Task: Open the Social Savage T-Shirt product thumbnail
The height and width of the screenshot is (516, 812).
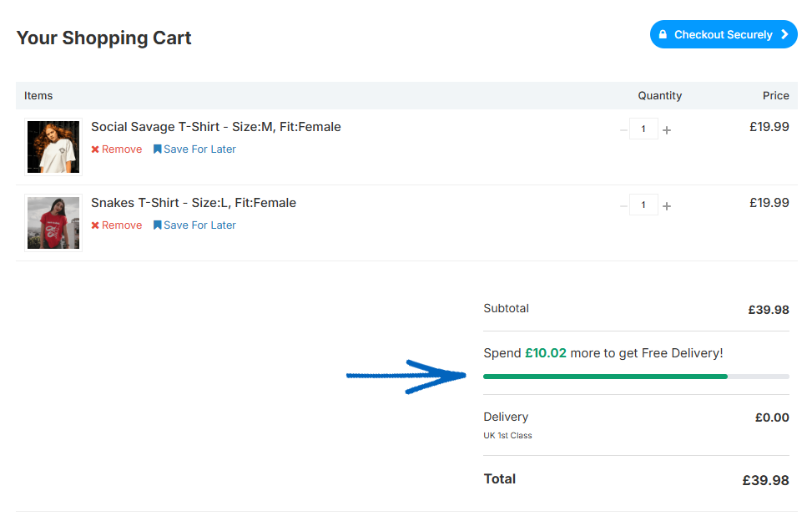Action: 53,147
